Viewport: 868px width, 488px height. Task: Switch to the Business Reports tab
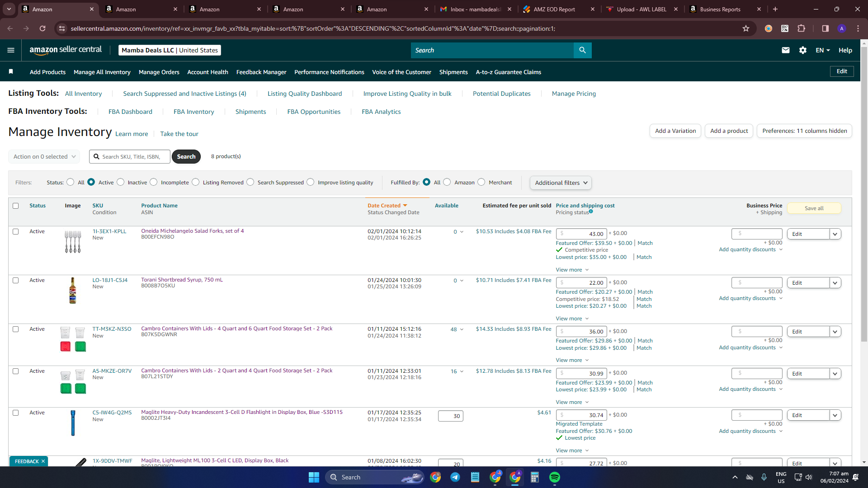click(x=726, y=9)
